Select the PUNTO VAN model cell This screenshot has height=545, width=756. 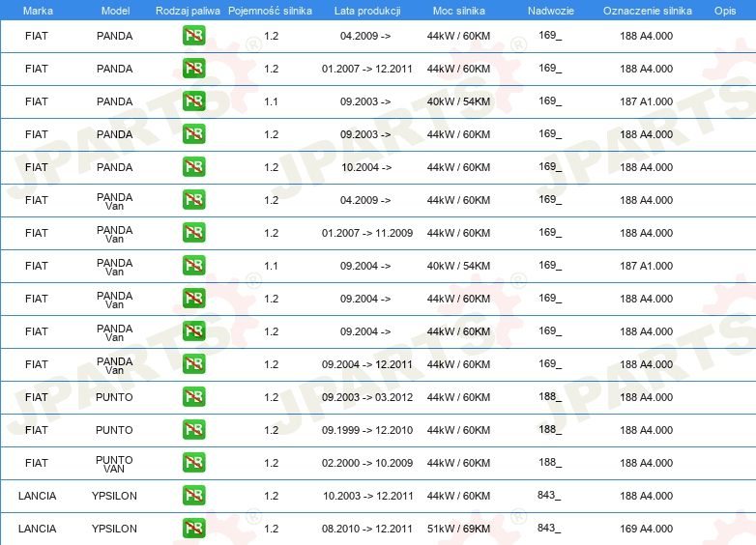114,464
